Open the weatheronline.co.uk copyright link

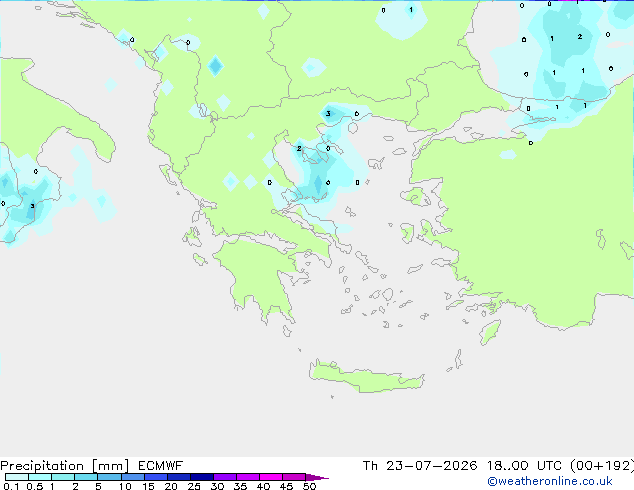pos(550,481)
